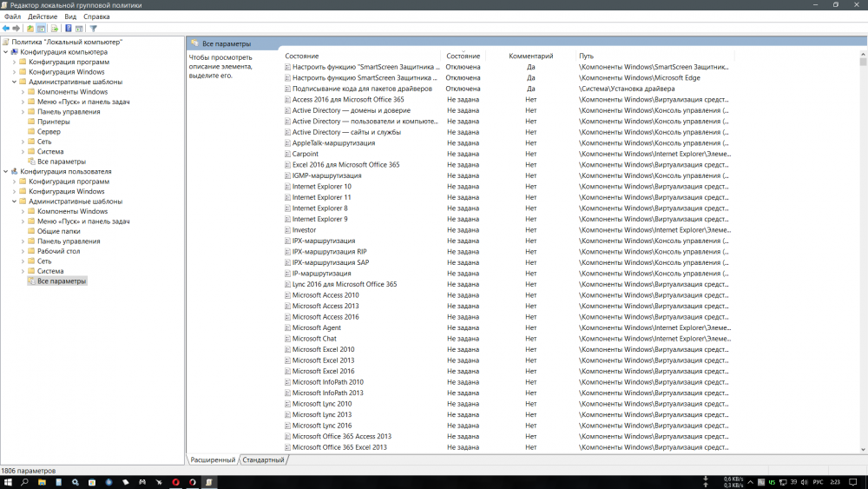Collapse the Конфигурация пользователя node
Screen dimensions: 868x489
point(6,172)
